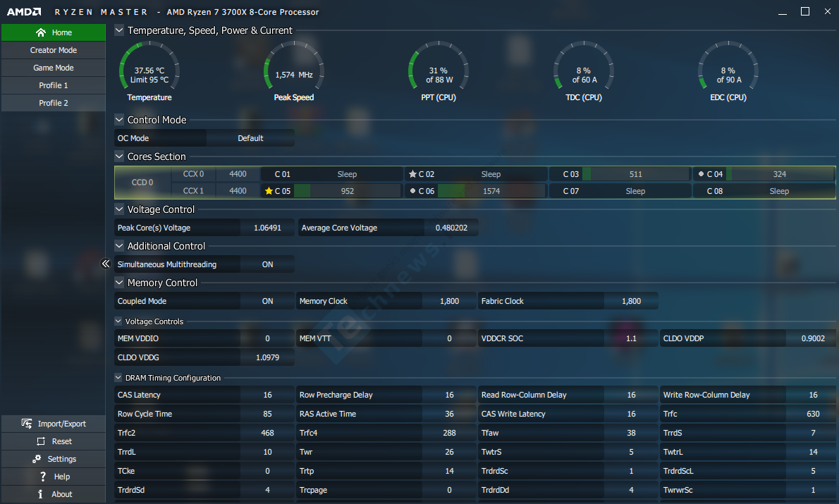Click the About info icon
The image size is (839, 504).
pyautogui.click(x=40, y=494)
